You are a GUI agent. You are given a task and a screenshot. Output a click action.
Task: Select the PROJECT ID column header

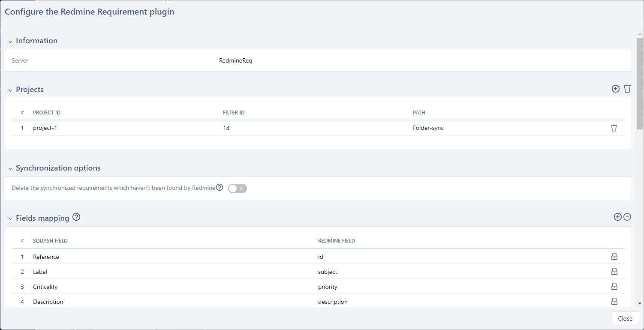46,112
